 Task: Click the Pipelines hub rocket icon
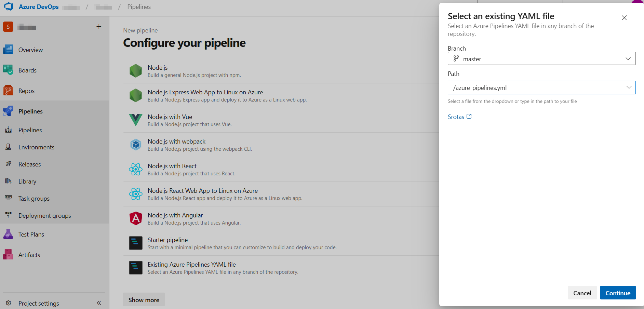(x=8, y=111)
